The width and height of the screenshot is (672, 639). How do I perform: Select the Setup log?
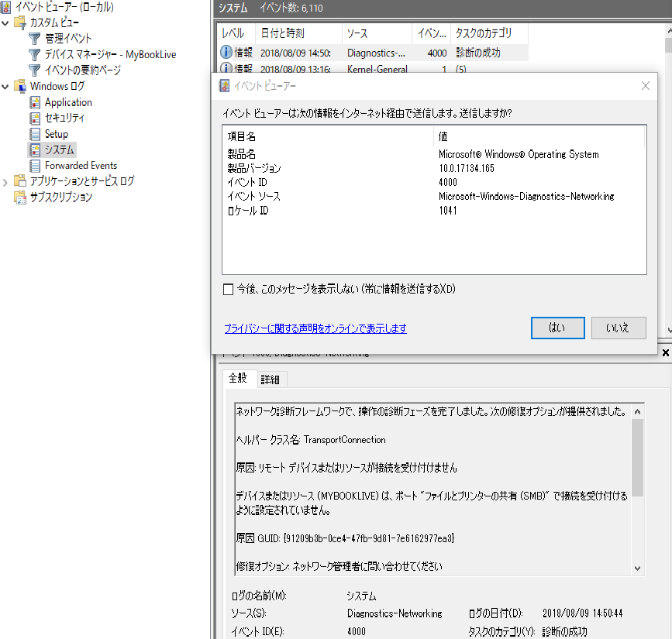[x=57, y=134]
